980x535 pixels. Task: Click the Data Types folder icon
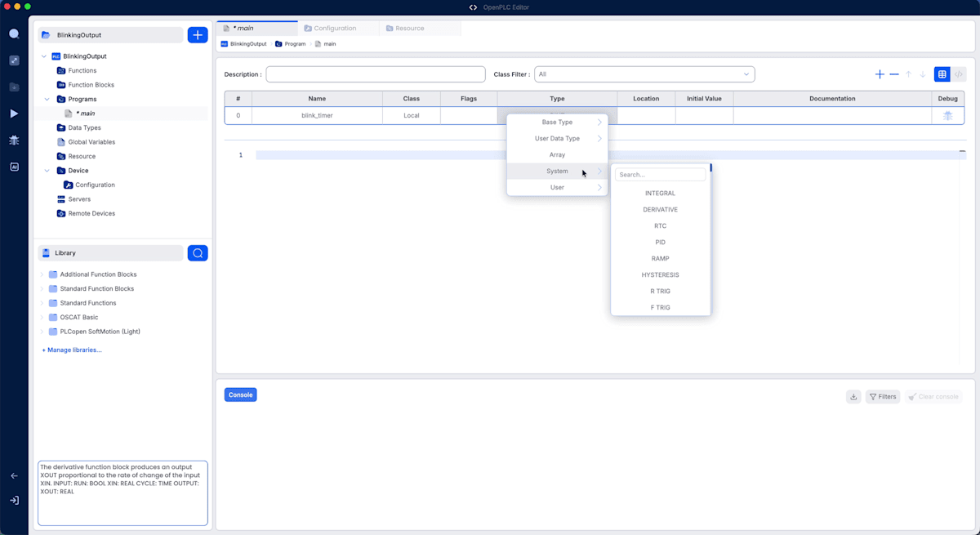pos(61,127)
